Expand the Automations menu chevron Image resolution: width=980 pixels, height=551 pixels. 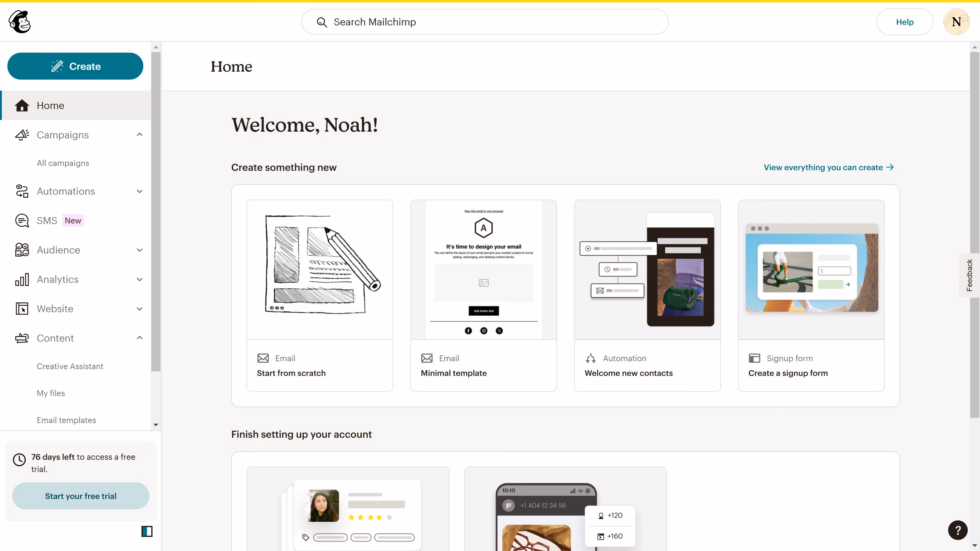[140, 191]
